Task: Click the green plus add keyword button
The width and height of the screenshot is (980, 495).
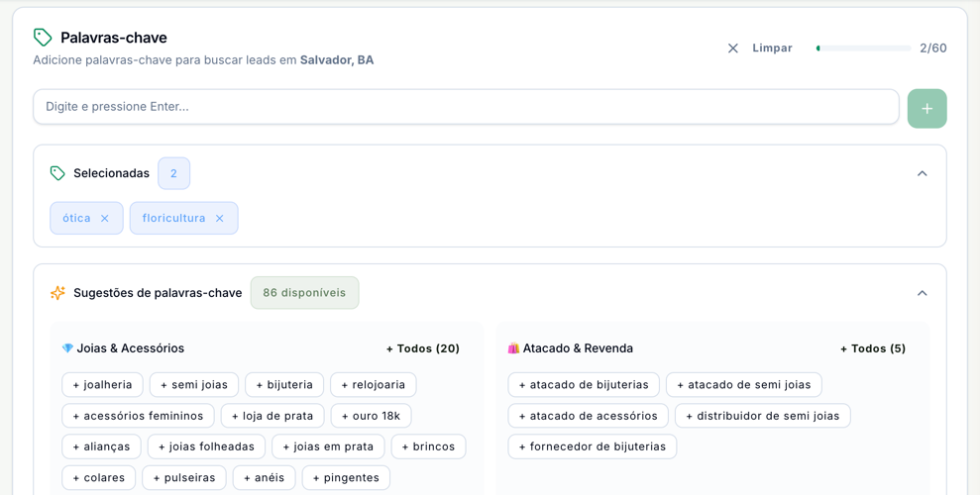Action: coord(926,109)
